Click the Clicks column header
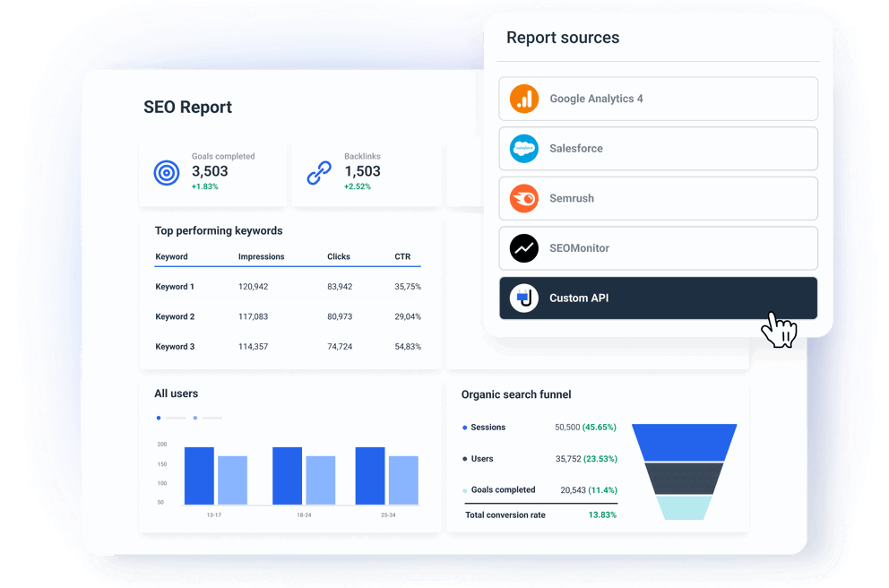The height and width of the screenshot is (588, 889). click(339, 257)
